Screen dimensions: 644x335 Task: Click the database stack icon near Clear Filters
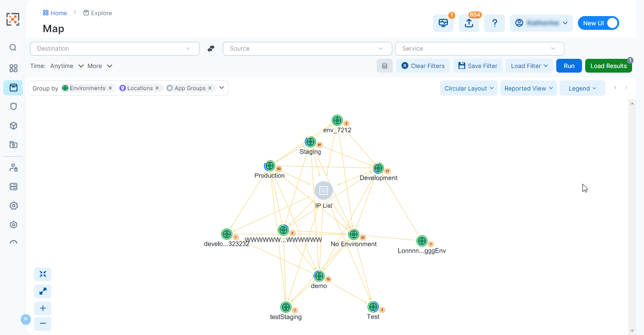tap(384, 66)
